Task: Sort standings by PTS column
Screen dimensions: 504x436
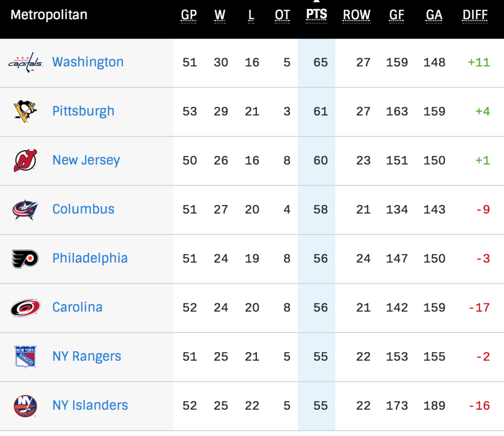Action: click(x=316, y=15)
